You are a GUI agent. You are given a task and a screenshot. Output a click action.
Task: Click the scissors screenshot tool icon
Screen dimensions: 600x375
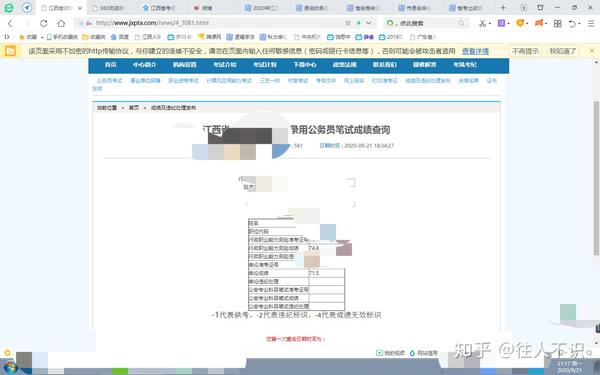point(482,23)
